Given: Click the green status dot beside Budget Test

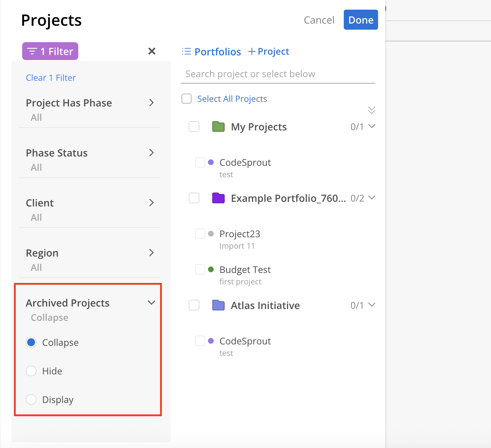Looking at the screenshot, I should (211, 269).
